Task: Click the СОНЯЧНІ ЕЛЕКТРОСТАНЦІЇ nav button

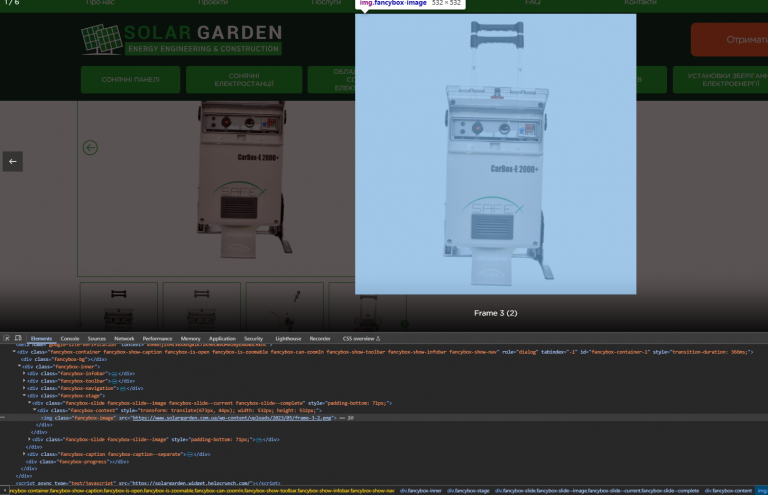Action: pyautogui.click(x=244, y=79)
